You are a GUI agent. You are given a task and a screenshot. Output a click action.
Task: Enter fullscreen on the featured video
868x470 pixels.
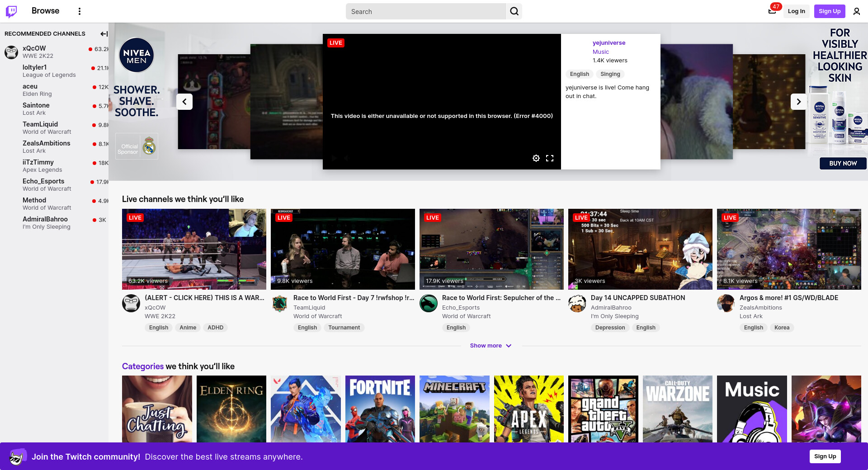coord(550,158)
